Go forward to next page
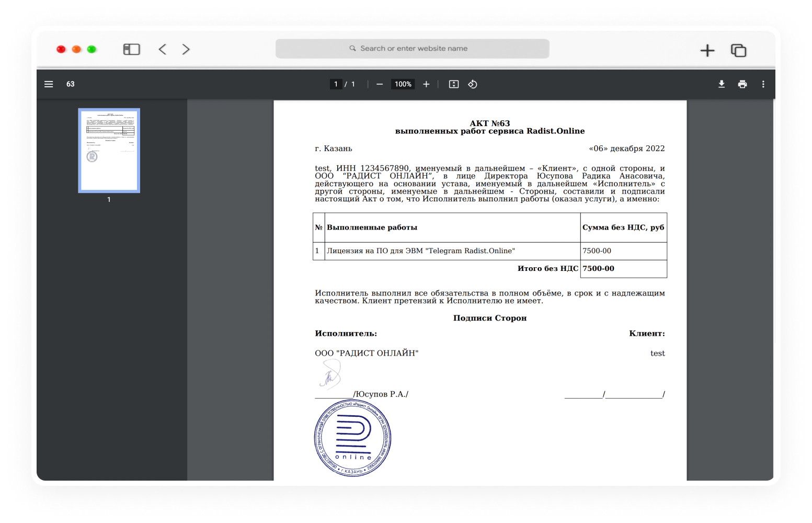Image resolution: width=812 pixels, height=523 pixels. tap(186, 49)
